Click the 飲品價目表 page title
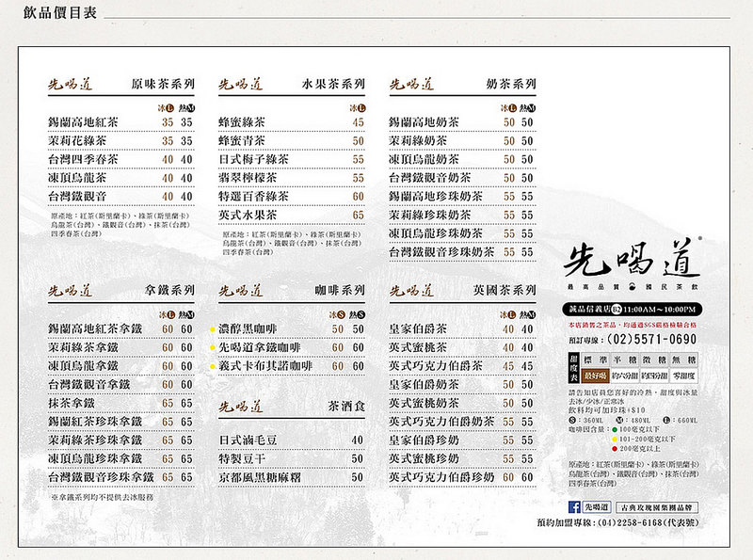This screenshot has height=560, width=753. [x=60, y=12]
